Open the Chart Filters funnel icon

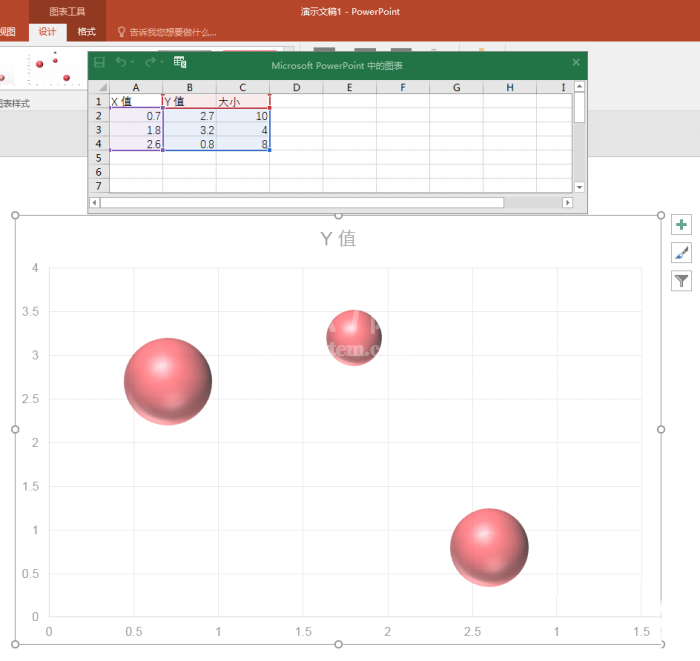click(681, 281)
